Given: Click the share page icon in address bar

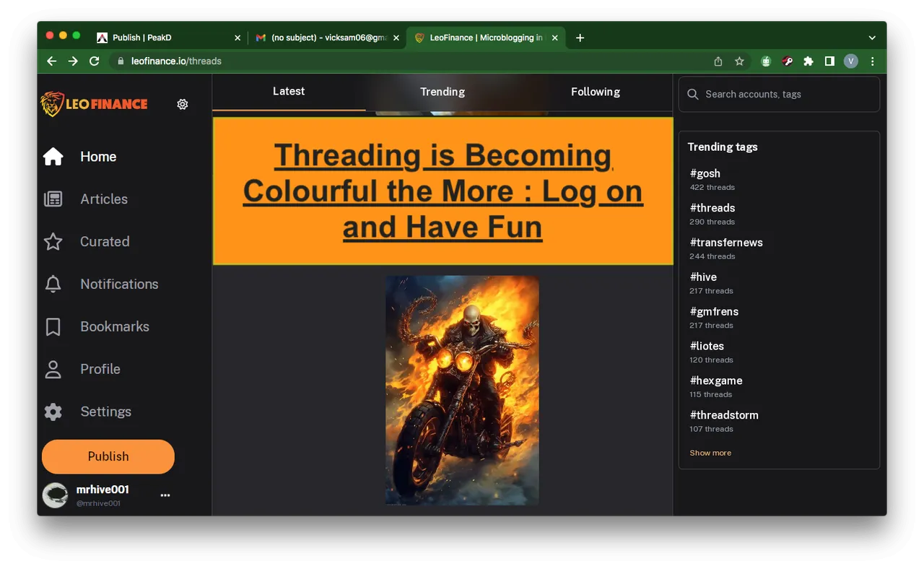Looking at the screenshot, I should coord(718,61).
